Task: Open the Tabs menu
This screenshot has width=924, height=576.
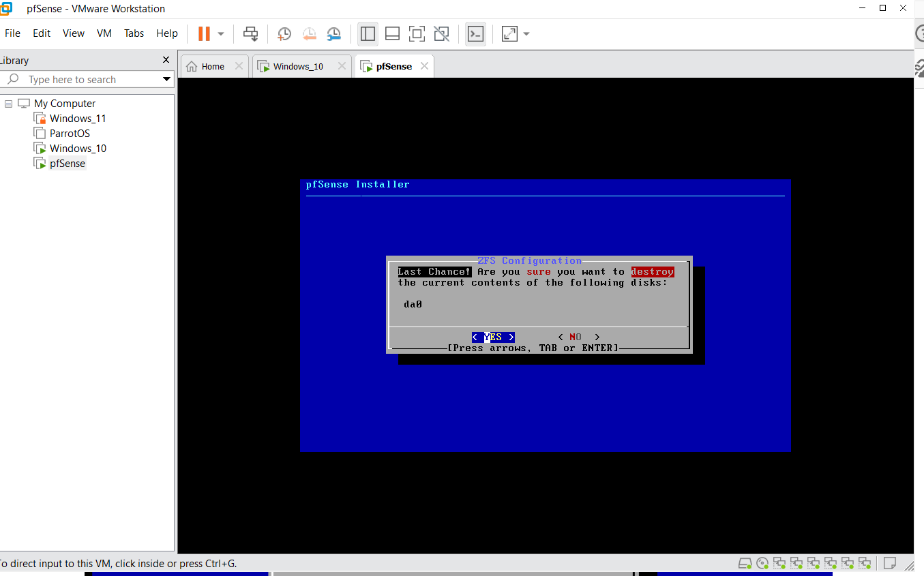Action: click(134, 33)
